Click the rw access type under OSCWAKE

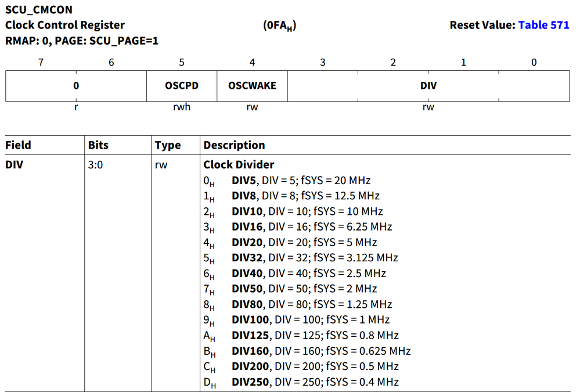pos(251,107)
